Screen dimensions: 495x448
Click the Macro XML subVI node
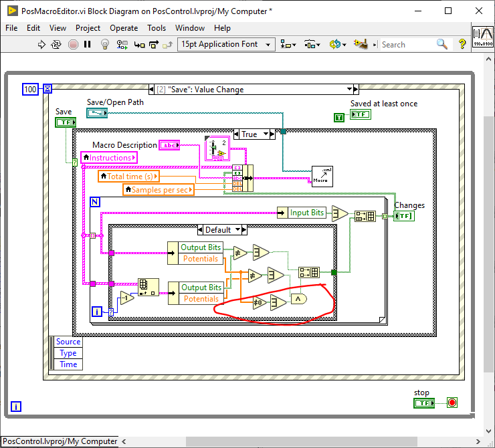(322, 176)
